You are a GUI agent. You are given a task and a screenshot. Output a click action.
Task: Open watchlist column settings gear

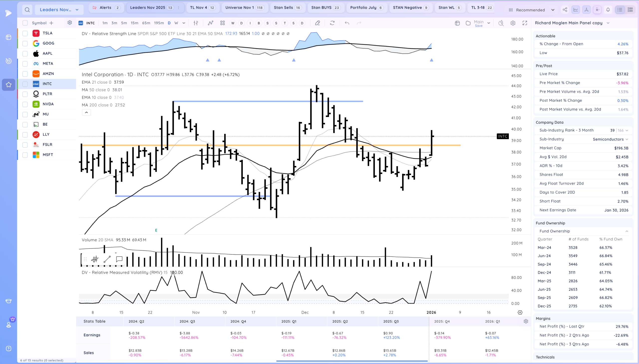pos(70,23)
